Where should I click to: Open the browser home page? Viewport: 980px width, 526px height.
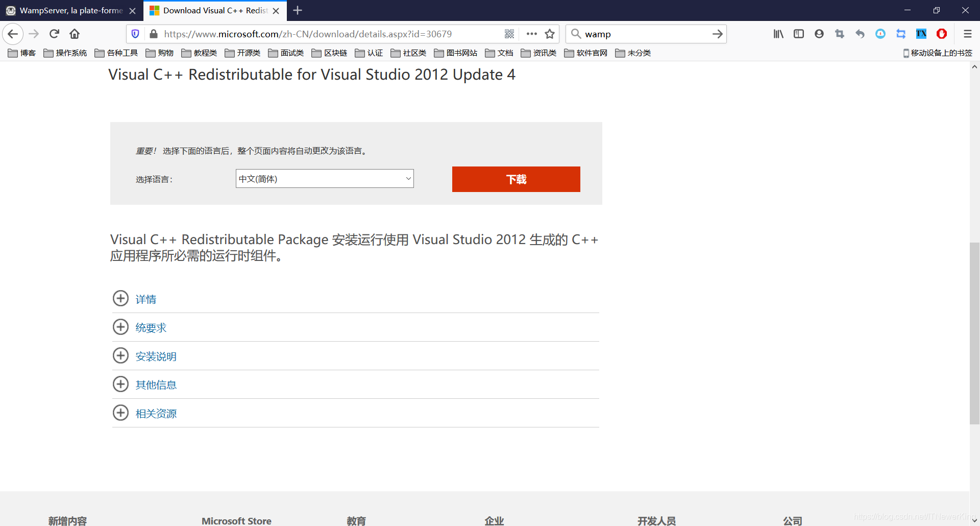click(x=75, y=34)
